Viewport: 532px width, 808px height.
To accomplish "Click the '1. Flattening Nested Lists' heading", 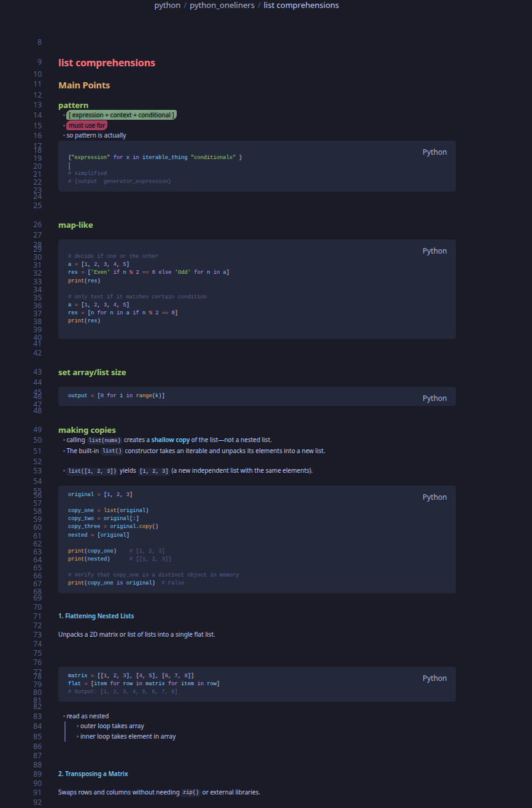I will [x=96, y=616].
